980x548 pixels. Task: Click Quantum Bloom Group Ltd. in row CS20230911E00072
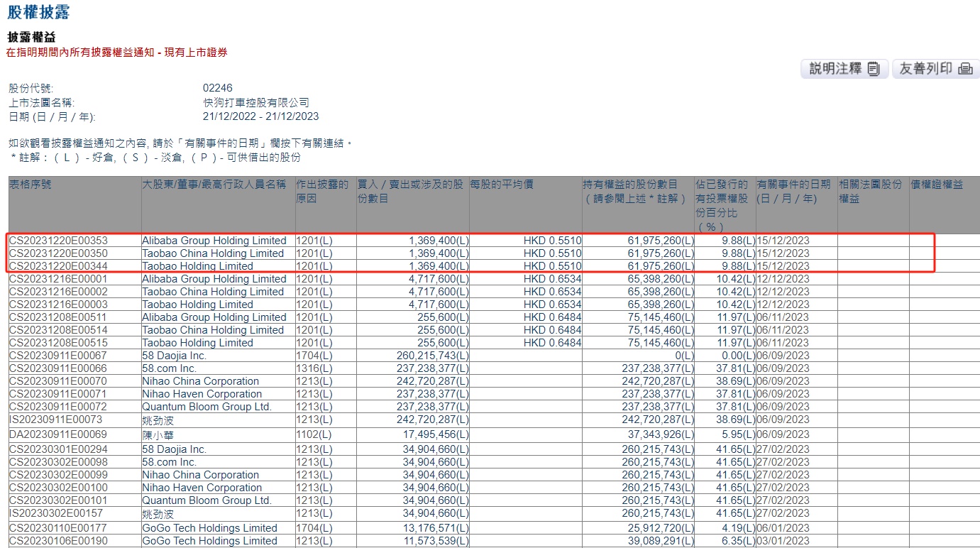[207, 407]
